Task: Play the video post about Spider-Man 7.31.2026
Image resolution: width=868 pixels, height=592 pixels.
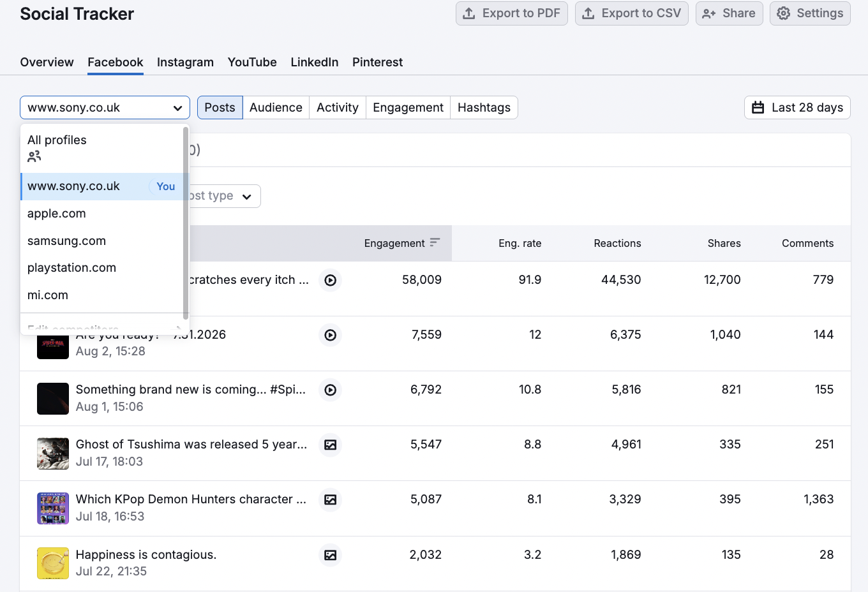Action: [330, 335]
